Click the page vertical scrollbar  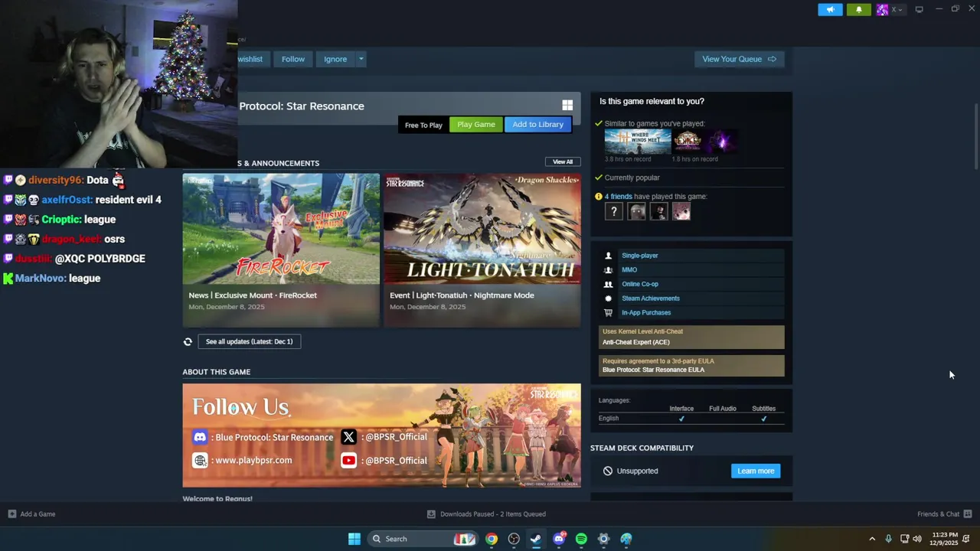tap(976, 136)
